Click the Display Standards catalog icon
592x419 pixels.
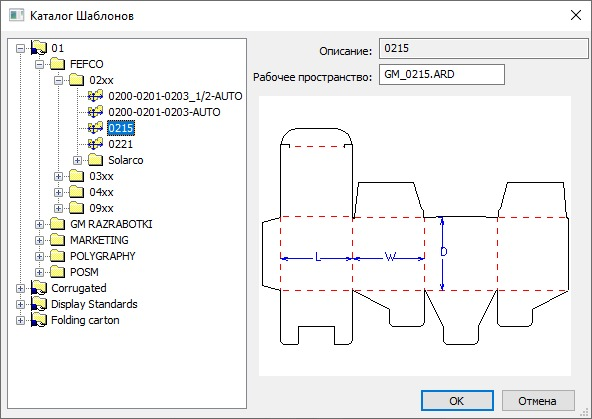coord(39,304)
